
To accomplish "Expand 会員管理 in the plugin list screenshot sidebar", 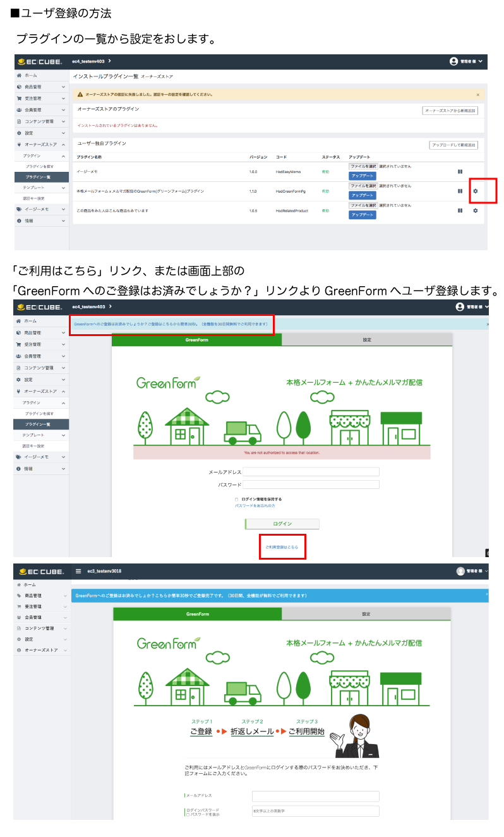I will 41,109.
